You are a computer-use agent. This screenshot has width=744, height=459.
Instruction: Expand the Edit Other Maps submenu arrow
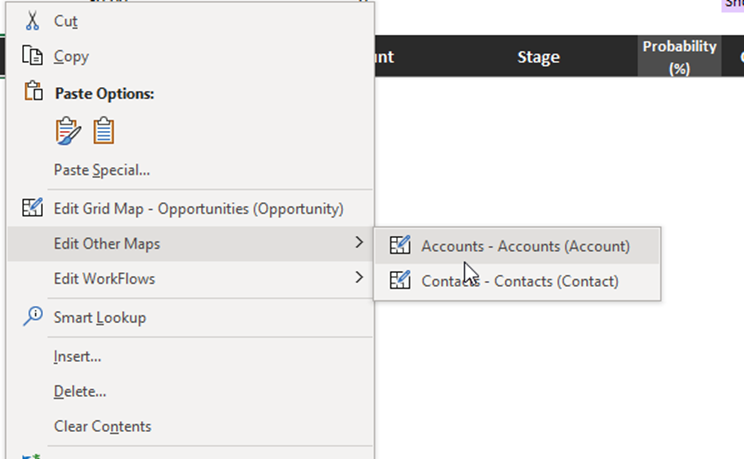pyautogui.click(x=359, y=243)
